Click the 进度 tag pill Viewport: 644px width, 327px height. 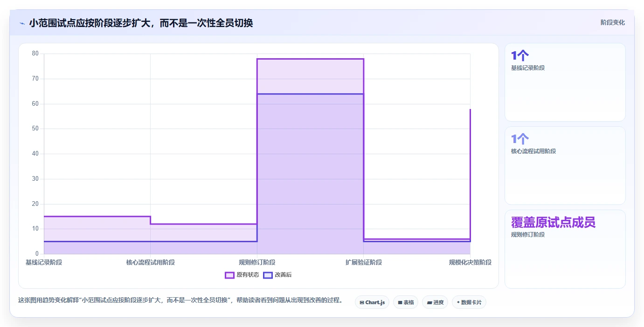(x=435, y=302)
